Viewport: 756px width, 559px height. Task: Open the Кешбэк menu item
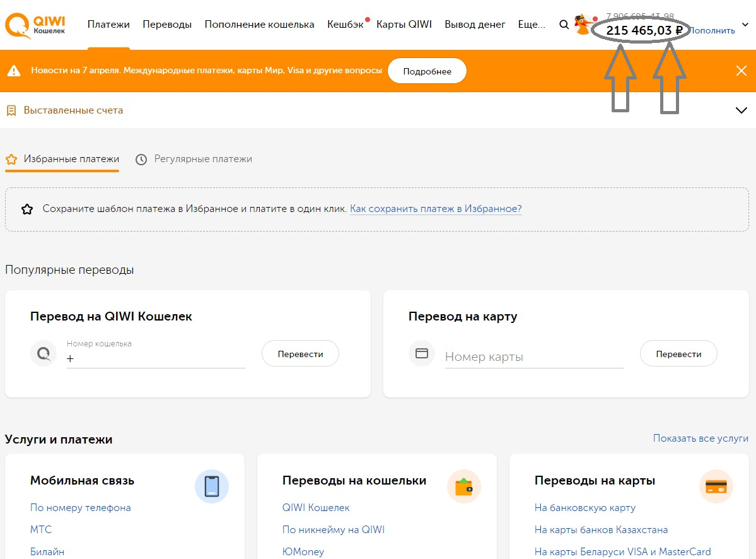point(346,24)
